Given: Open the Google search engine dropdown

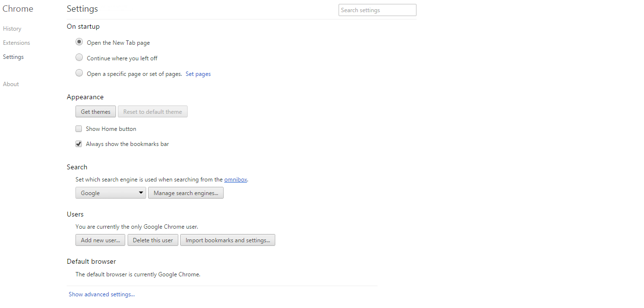Looking at the screenshot, I should pos(111,193).
